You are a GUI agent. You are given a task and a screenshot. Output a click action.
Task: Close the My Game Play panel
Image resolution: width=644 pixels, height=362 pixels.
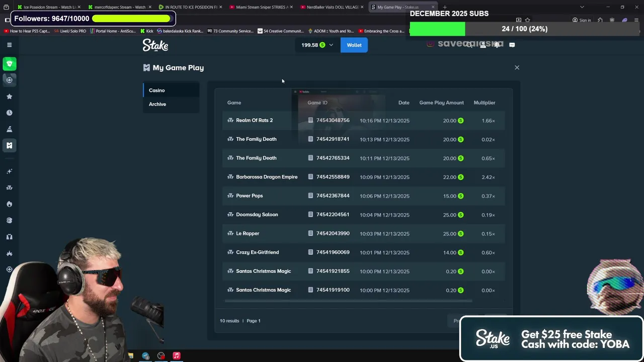tap(517, 67)
